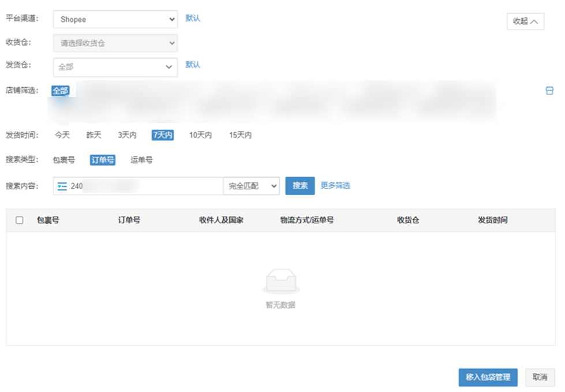Select 今天 shipping time filter
The height and width of the screenshot is (392, 565).
click(62, 135)
